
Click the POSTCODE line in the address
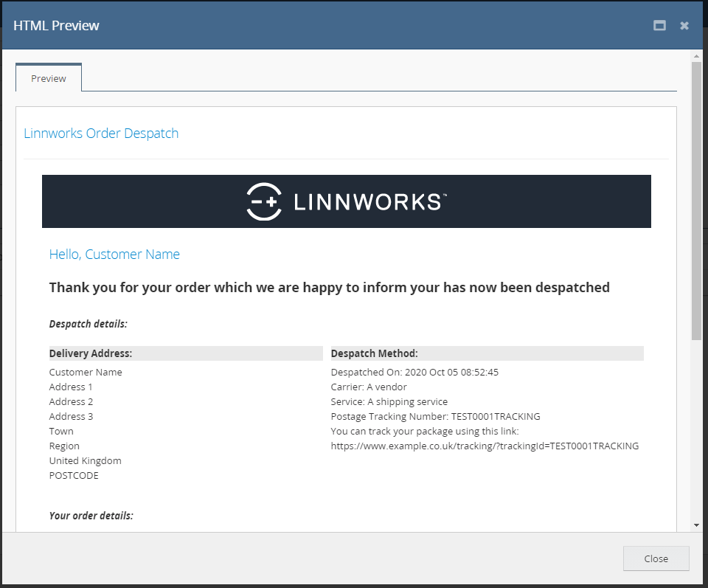point(74,475)
